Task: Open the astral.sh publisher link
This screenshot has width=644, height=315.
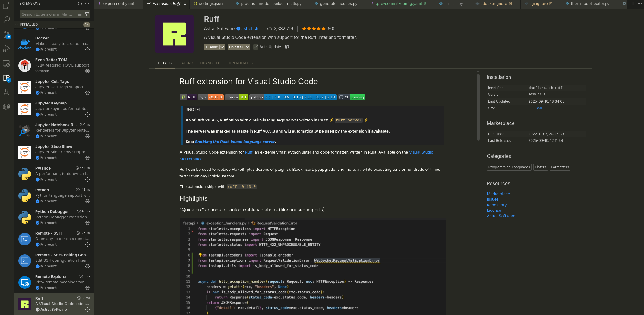Action: coord(250,29)
